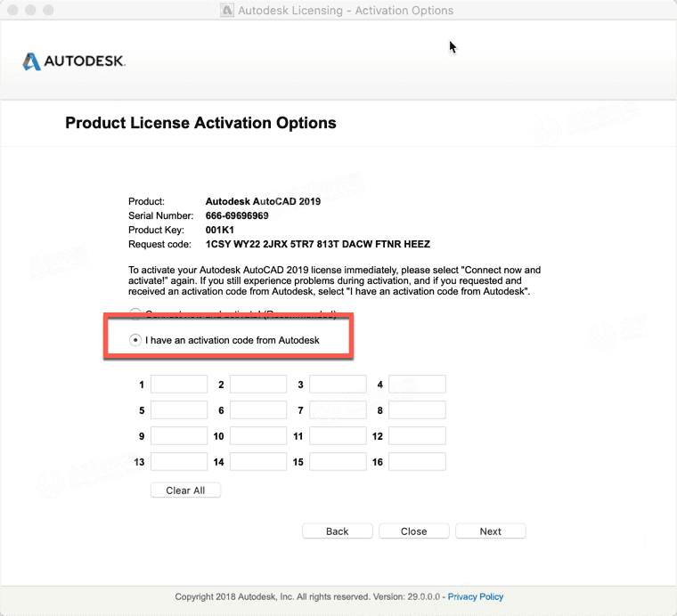Select "Connect now and activate" radio option
Image resolution: width=677 pixels, height=616 pixels.
coord(135,313)
